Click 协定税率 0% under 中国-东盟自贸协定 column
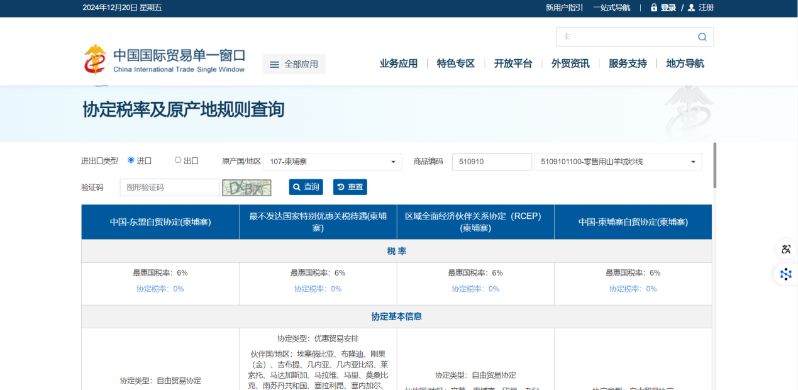Viewport: 798px width, 390px height. tap(160, 289)
